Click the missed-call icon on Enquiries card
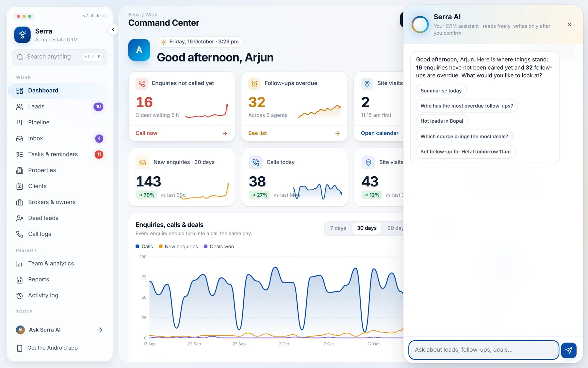This screenshot has width=588, height=368. [x=142, y=83]
